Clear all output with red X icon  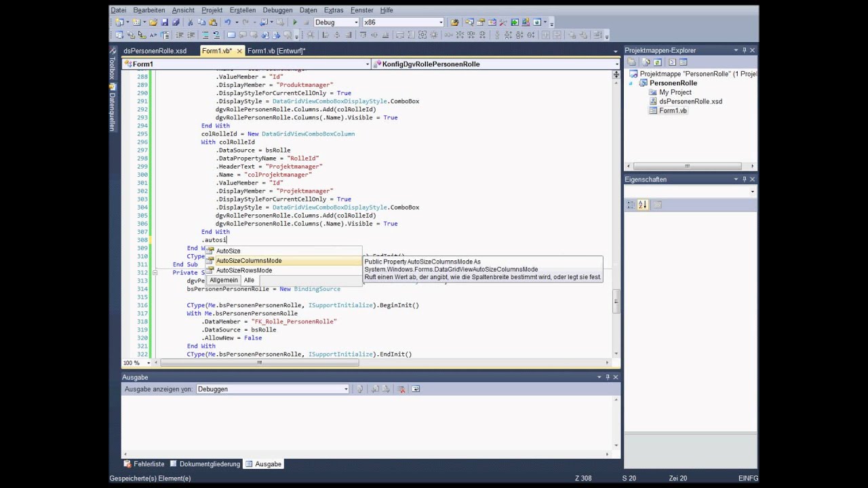click(401, 389)
